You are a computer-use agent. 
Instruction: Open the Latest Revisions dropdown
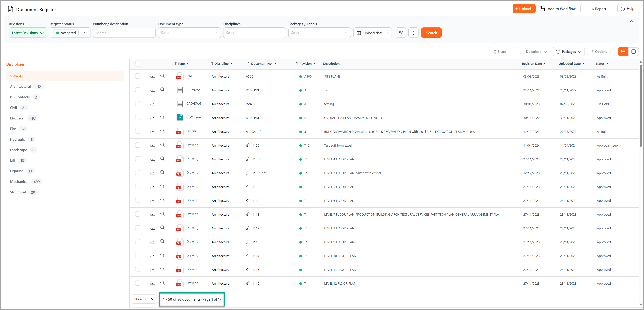coord(28,33)
